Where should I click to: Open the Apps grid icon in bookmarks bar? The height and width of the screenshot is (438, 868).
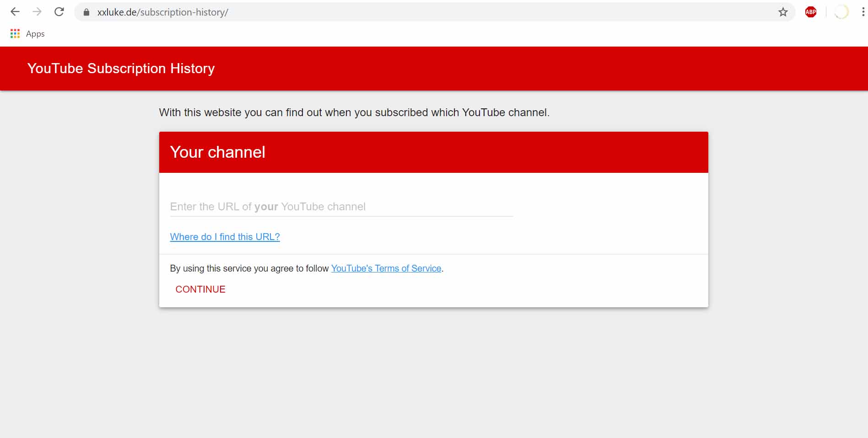coord(15,34)
